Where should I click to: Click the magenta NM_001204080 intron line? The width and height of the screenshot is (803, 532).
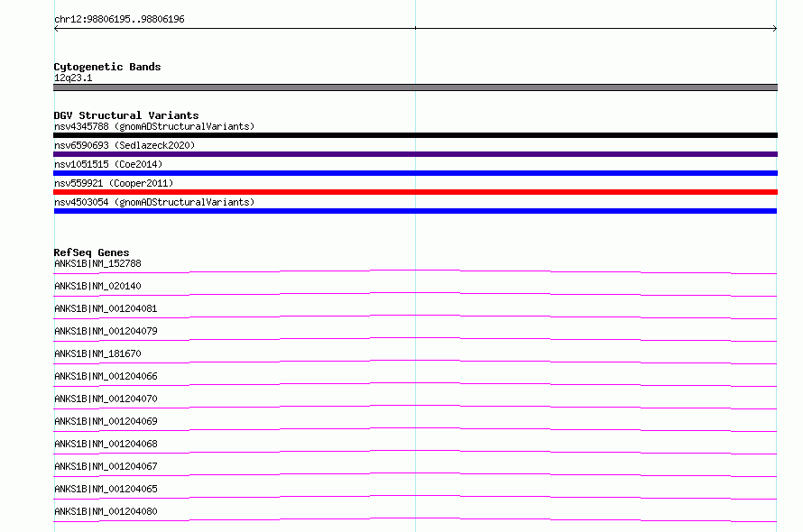415,518
